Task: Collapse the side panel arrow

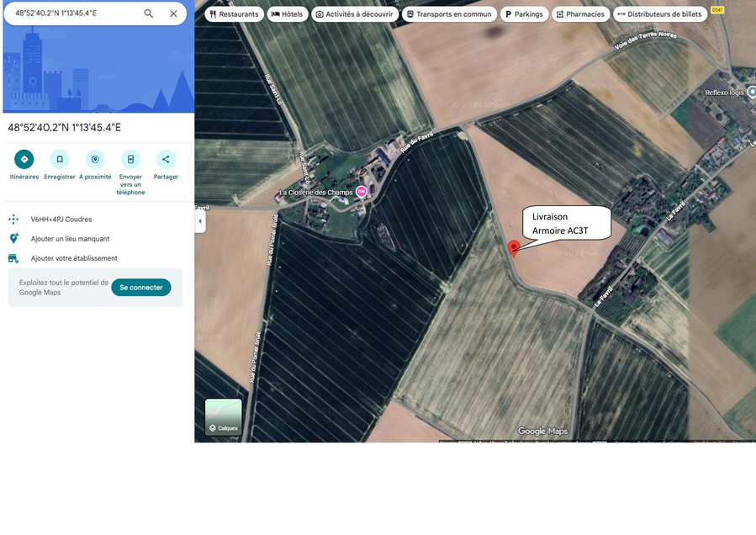Action: 200,221
